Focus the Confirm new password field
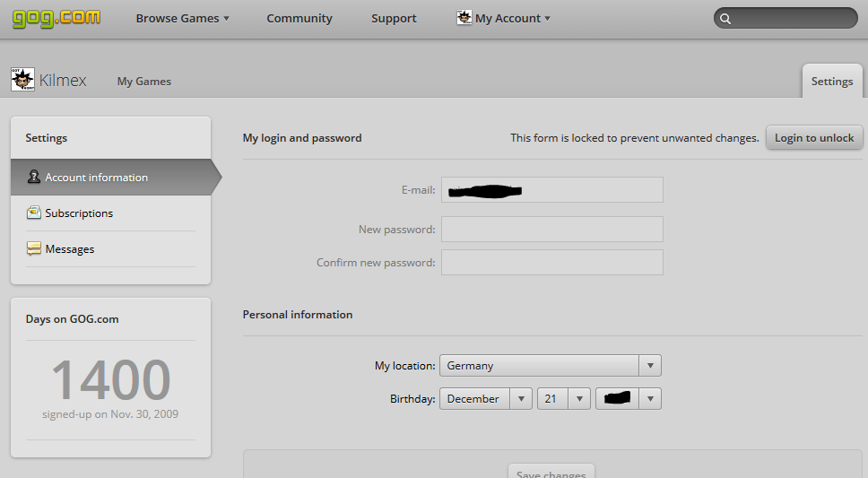 point(551,262)
